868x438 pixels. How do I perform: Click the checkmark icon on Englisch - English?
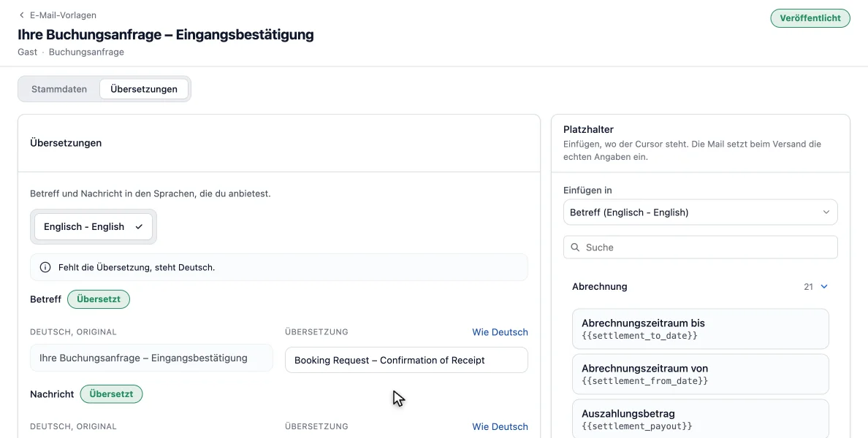(139, 227)
